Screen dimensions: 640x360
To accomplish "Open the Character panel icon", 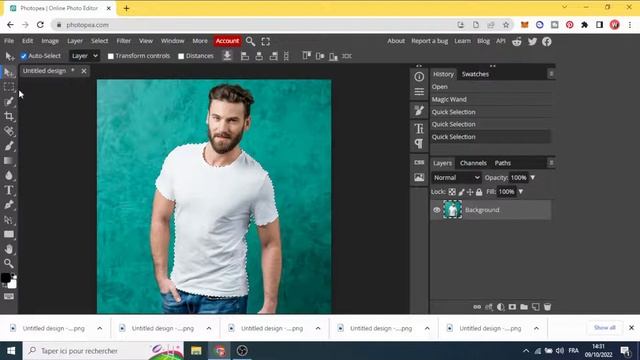I will [x=419, y=129].
